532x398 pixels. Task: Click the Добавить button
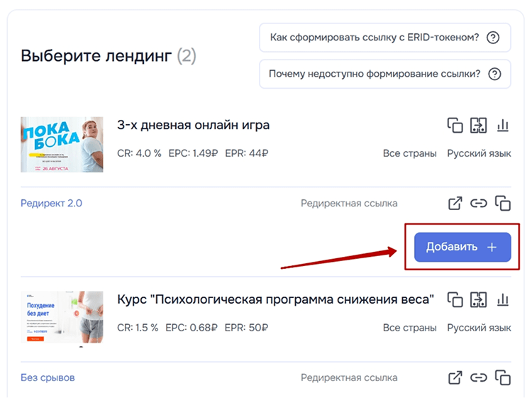(x=462, y=247)
